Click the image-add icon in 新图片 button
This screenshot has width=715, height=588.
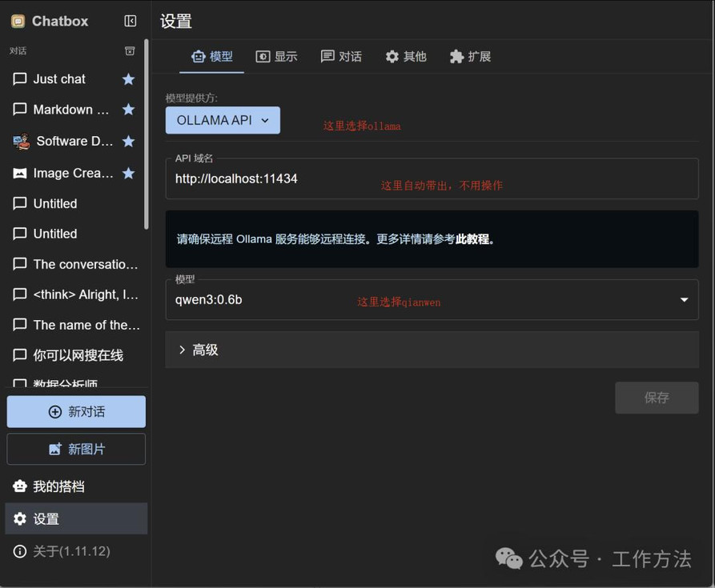click(x=54, y=449)
